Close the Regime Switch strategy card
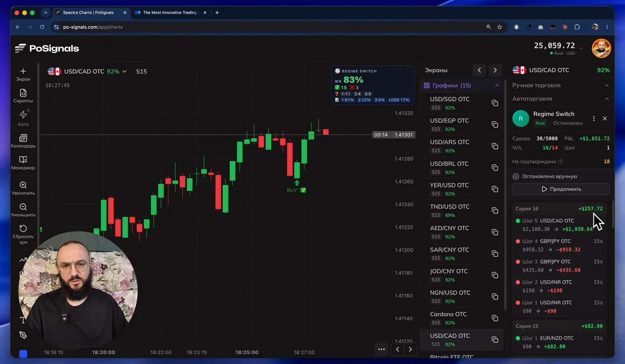This screenshot has width=625, height=364. pyautogui.click(x=605, y=118)
